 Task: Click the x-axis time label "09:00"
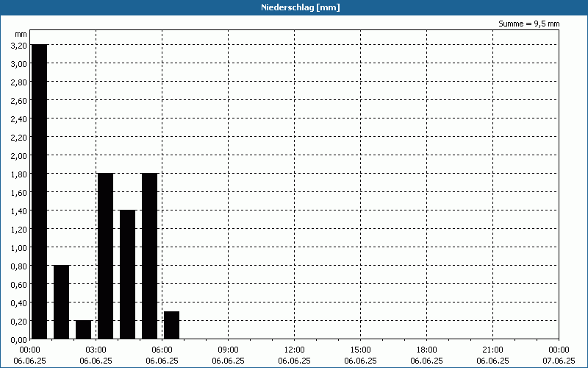pyautogui.click(x=228, y=350)
